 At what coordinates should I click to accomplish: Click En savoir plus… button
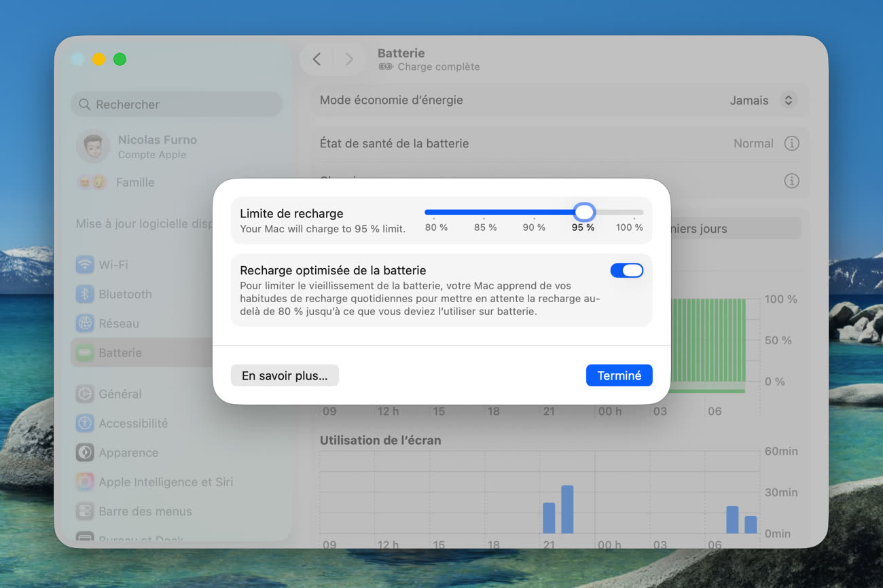point(285,375)
